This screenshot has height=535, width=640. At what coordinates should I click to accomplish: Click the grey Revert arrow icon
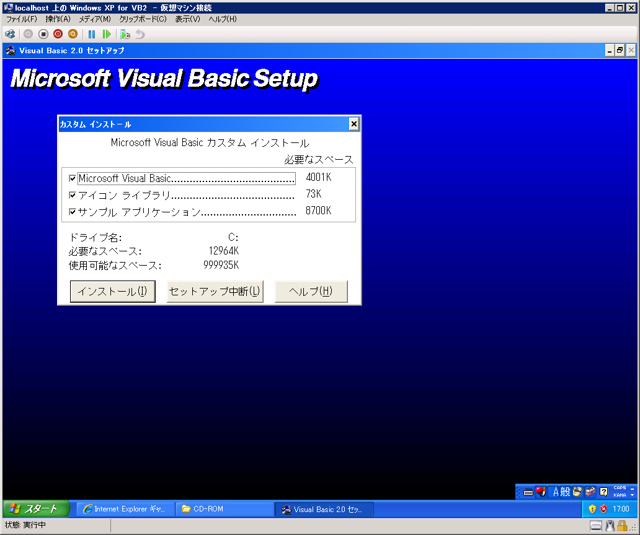pyautogui.click(x=140, y=34)
